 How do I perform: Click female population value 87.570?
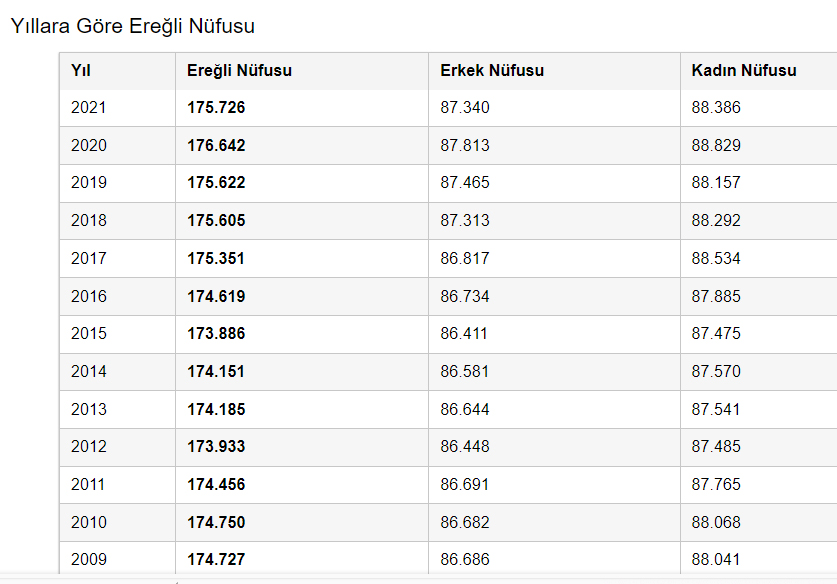point(716,371)
